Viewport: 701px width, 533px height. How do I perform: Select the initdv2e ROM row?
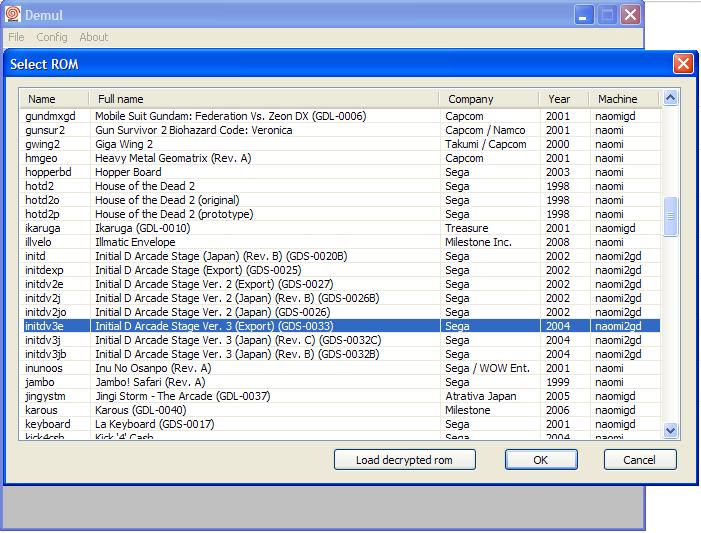pos(342,284)
